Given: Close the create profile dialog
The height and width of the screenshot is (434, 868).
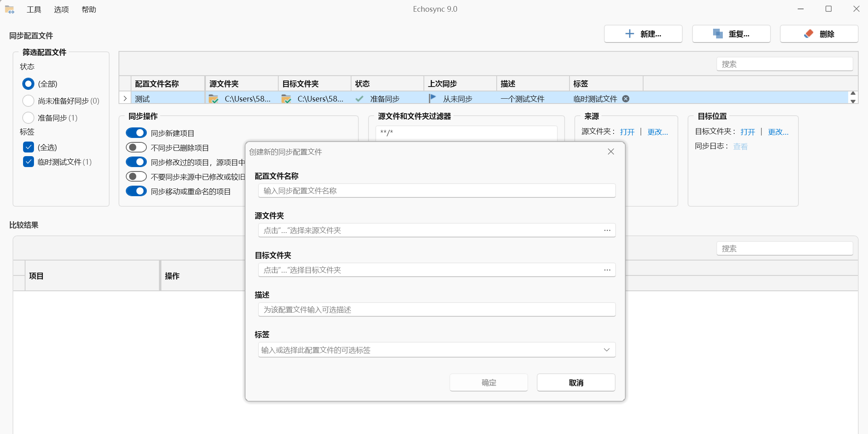Looking at the screenshot, I should (x=611, y=152).
